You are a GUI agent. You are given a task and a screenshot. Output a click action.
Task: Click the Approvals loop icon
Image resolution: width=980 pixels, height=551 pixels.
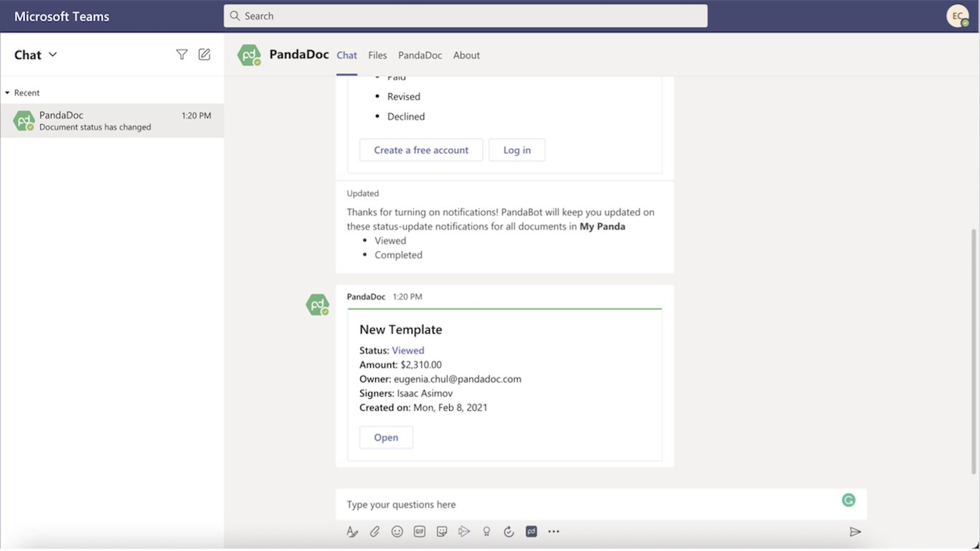[509, 532]
